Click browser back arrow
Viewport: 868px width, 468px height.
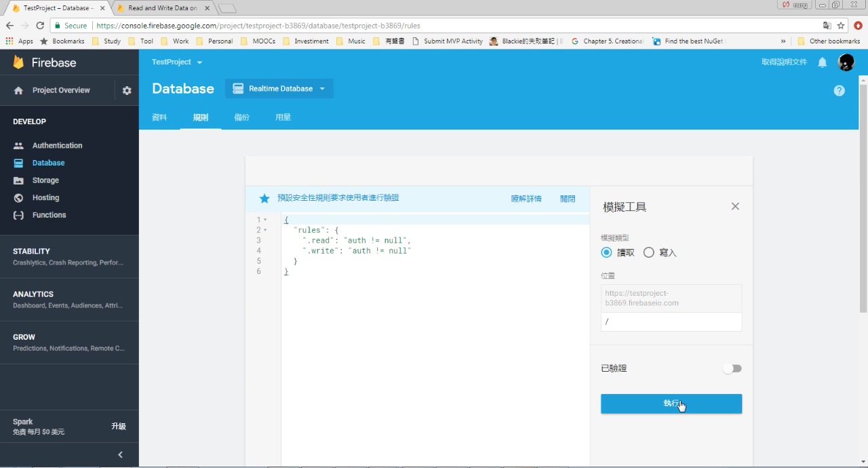(x=9, y=25)
